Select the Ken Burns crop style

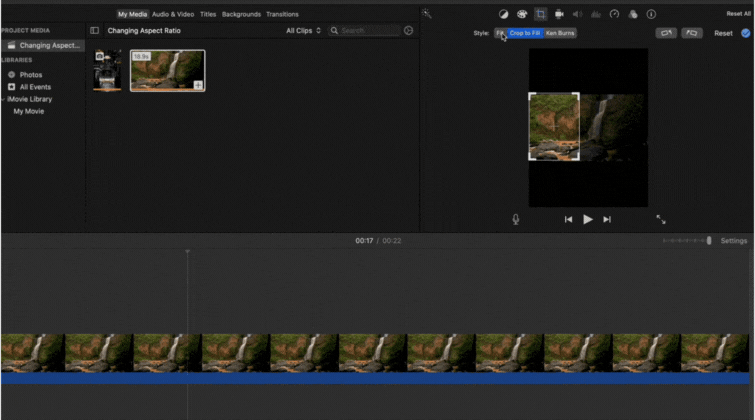560,33
